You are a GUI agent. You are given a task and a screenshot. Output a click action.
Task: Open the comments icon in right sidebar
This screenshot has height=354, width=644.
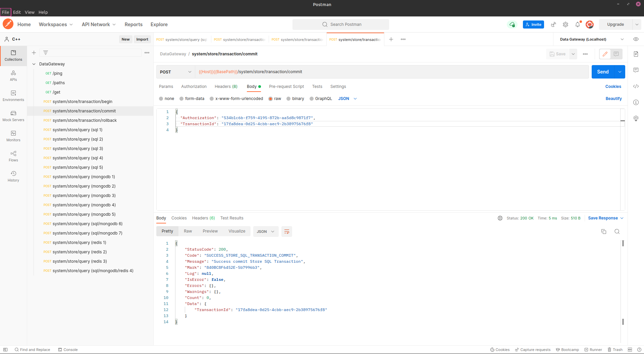(x=636, y=70)
